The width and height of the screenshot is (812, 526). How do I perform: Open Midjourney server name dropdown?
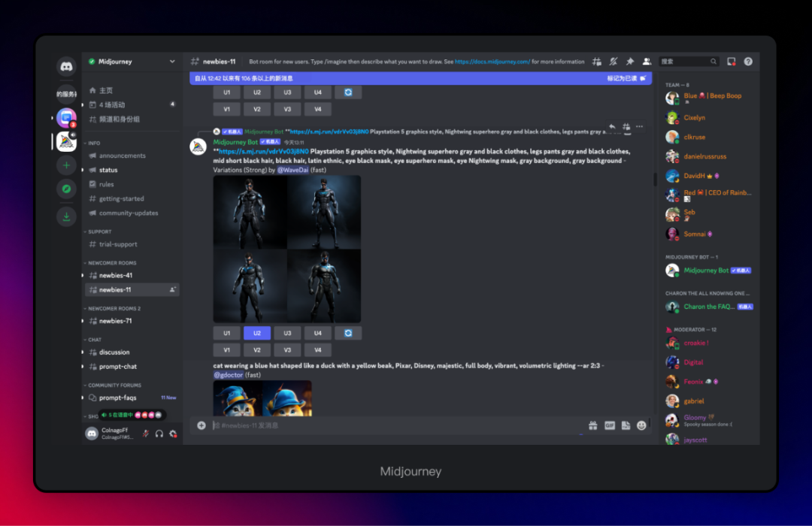point(132,62)
